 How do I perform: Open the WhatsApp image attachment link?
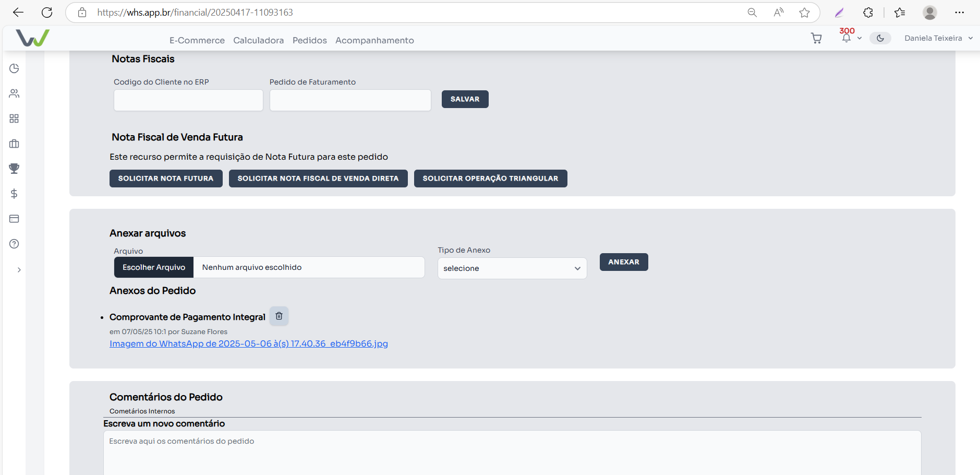coord(248,343)
